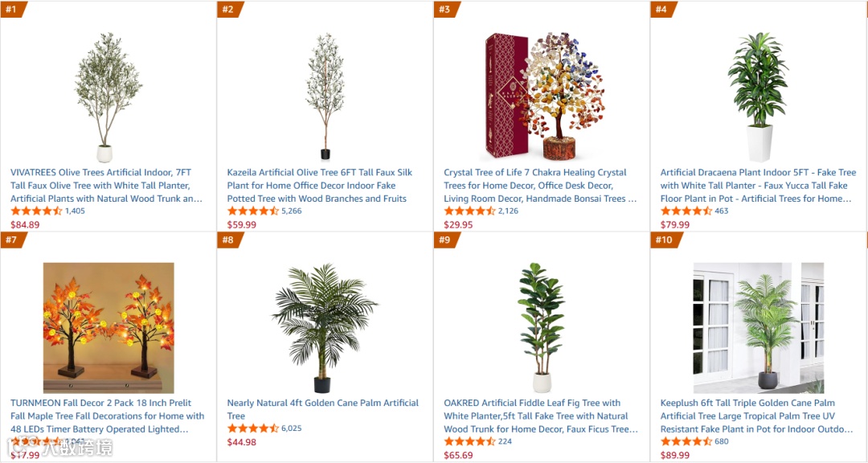The height and width of the screenshot is (463, 868).
Task: Open the VIVATREES Olive Trees Artificial product title
Action: click(106, 186)
